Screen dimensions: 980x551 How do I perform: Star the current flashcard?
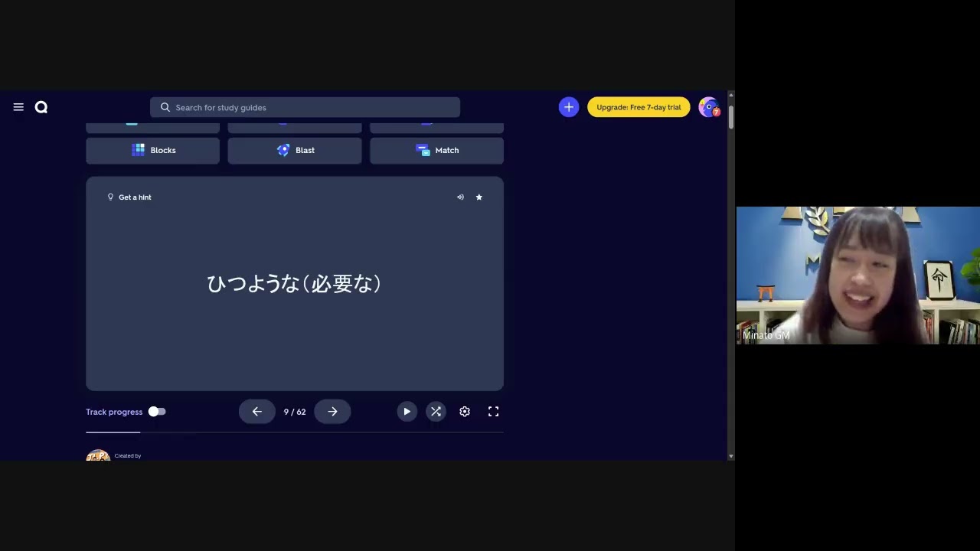tap(479, 197)
